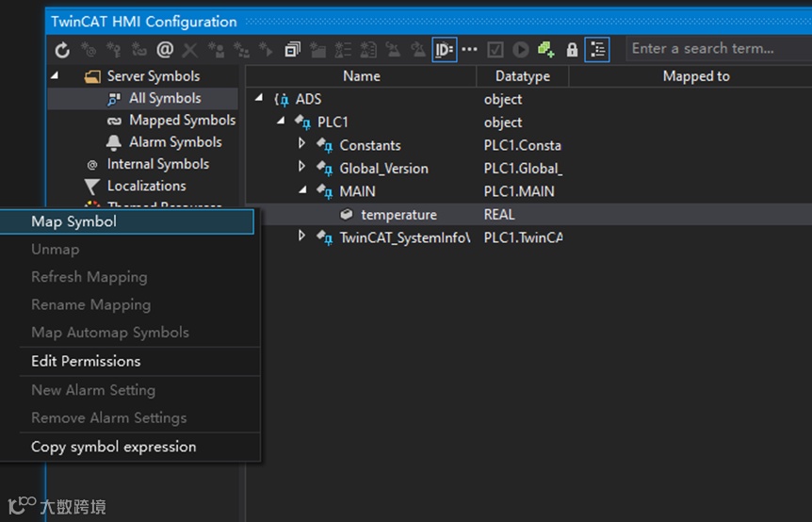812x522 pixels.
Task: Choose Map Symbol from context menu
Action: (x=126, y=221)
